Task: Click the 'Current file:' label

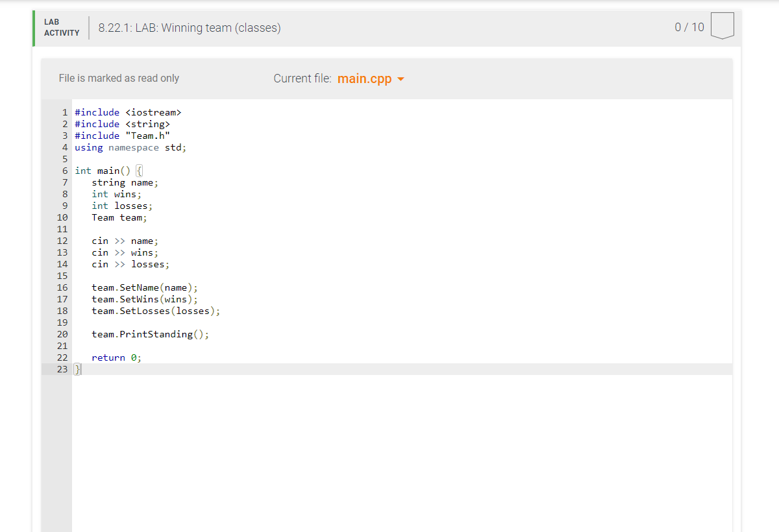Action: (x=303, y=79)
